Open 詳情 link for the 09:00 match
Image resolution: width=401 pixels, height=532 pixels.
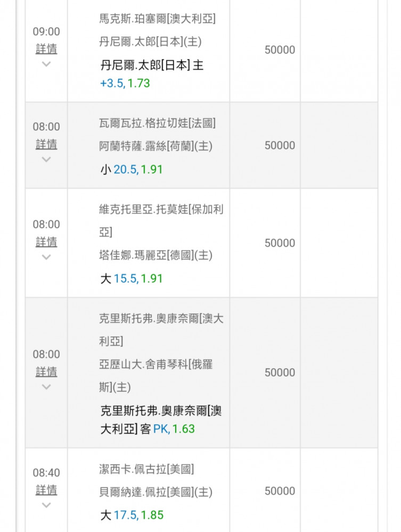(46, 49)
